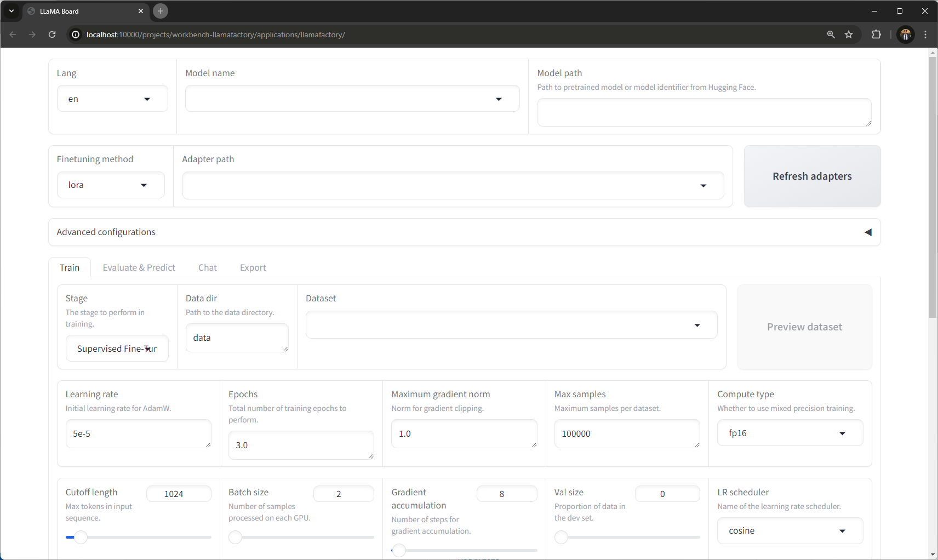The height and width of the screenshot is (560, 938).
Task: Click the browser back arrow
Action: (x=13, y=35)
